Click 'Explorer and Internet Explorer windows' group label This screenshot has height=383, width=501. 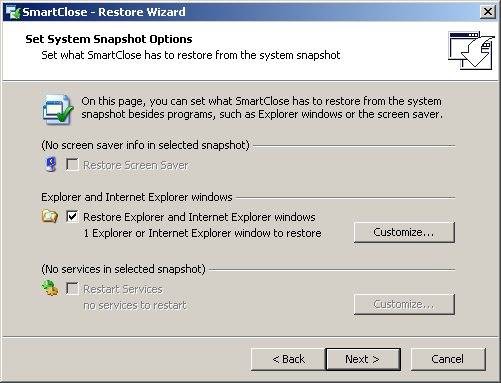[x=137, y=197]
